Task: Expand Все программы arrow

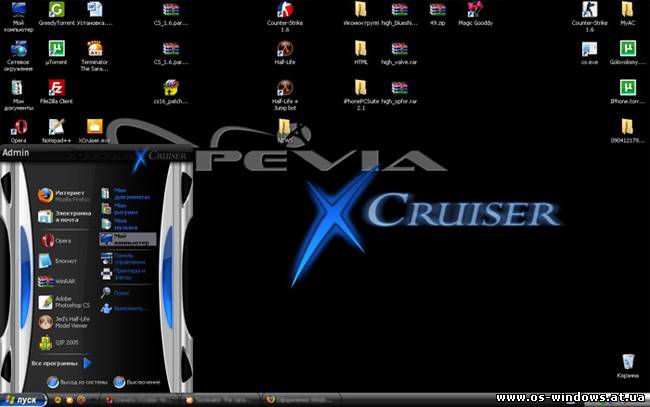Action: [87, 363]
